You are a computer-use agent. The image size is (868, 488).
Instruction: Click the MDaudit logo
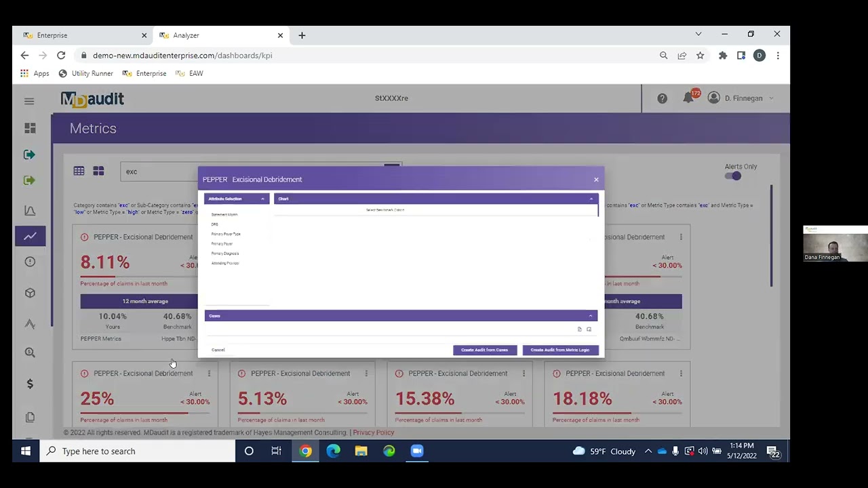92,100
